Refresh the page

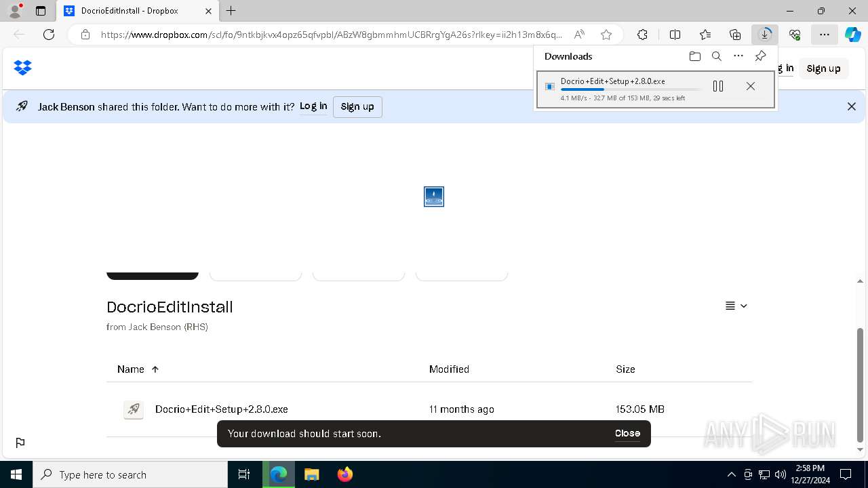pyautogui.click(x=49, y=35)
